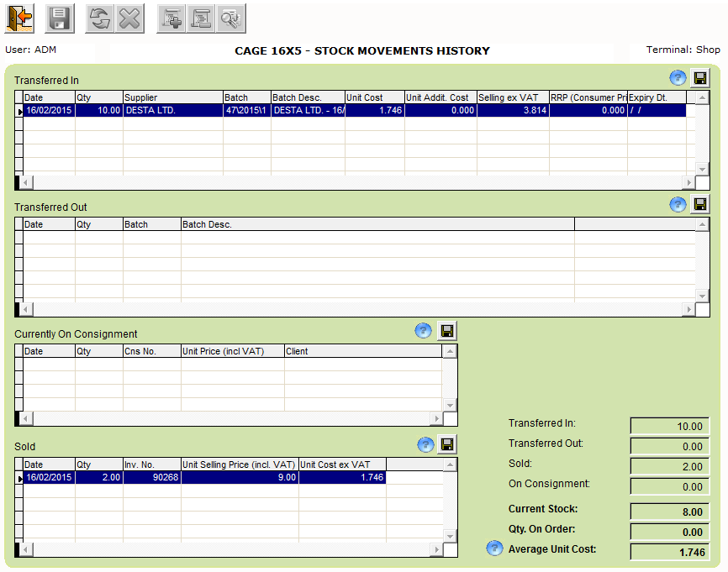Click the add record toolbar icon
This screenshot has width=728, height=572.
(x=171, y=18)
